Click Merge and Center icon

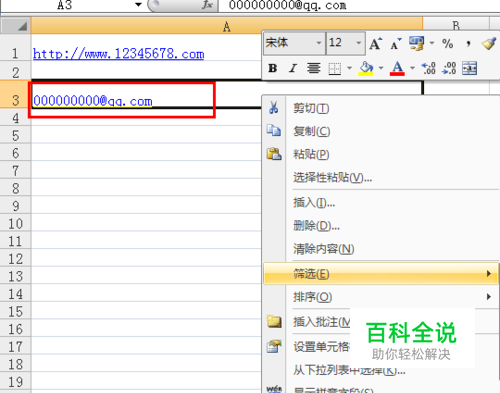coord(469,68)
